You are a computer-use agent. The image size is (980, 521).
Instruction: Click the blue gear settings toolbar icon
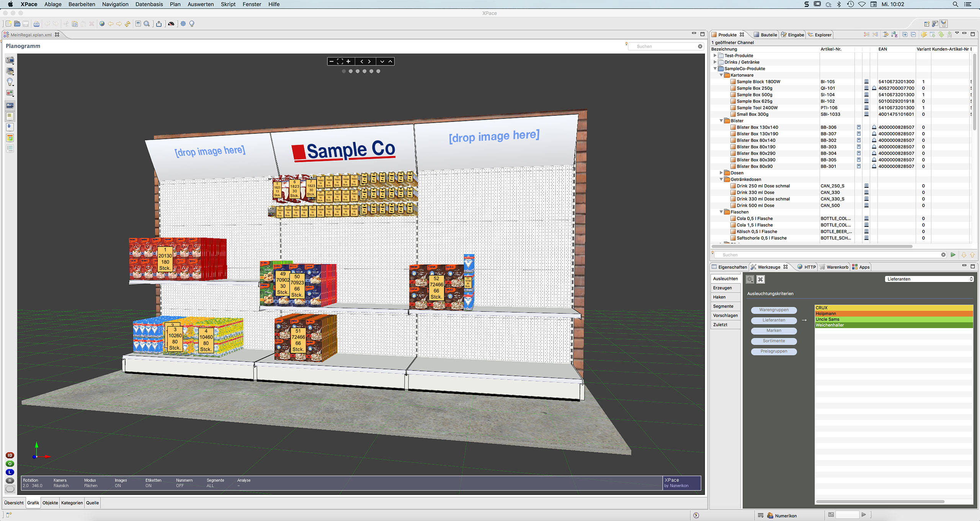pyautogui.click(x=183, y=24)
